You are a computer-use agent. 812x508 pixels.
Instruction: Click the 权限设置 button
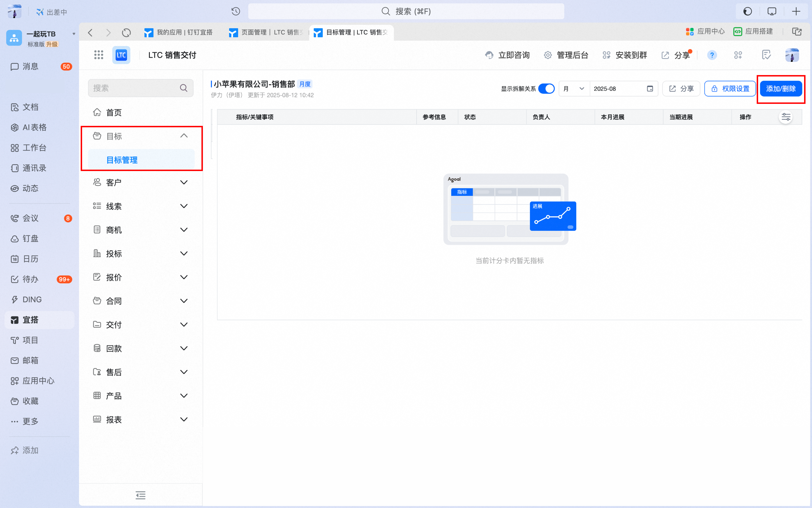point(730,89)
